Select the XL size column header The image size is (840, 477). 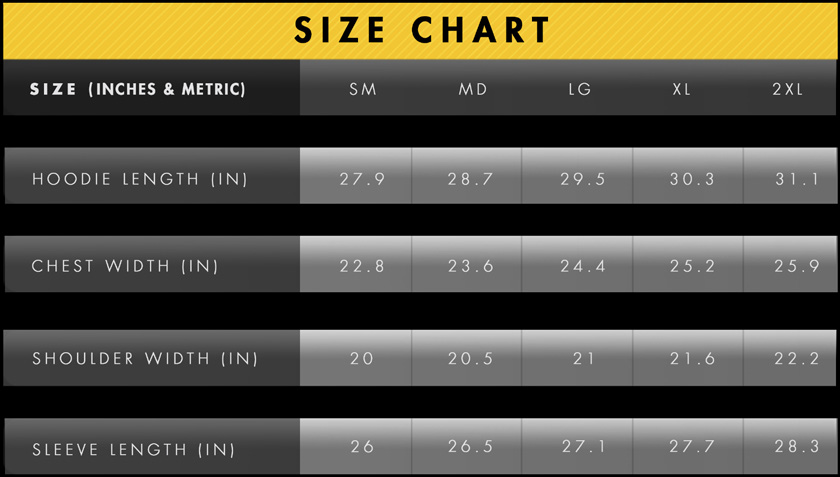pyautogui.click(x=682, y=89)
